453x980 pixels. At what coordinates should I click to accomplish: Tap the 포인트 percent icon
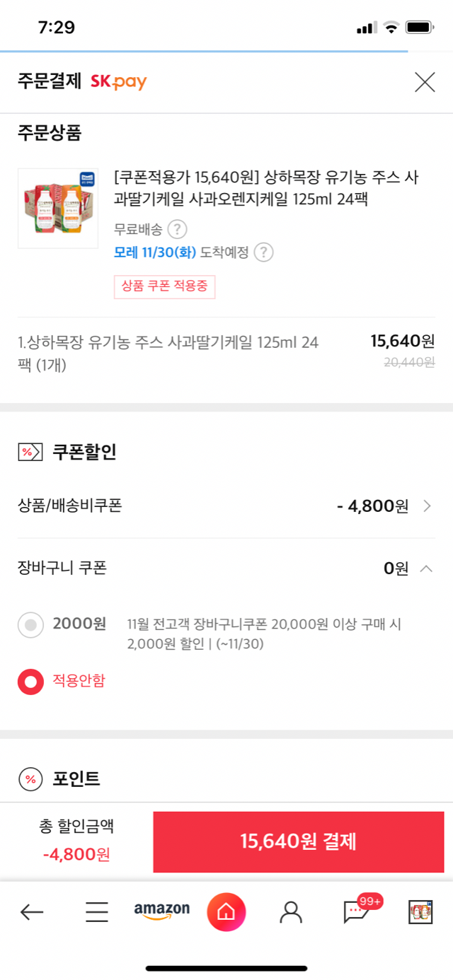[x=30, y=779]
